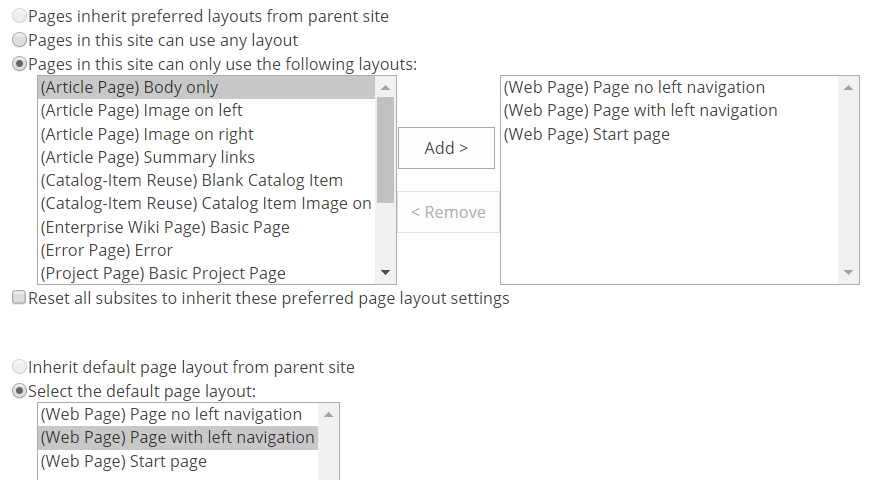Choose 'Start page' as default layout
890x480 pixels.
click(x=178, y=461)
